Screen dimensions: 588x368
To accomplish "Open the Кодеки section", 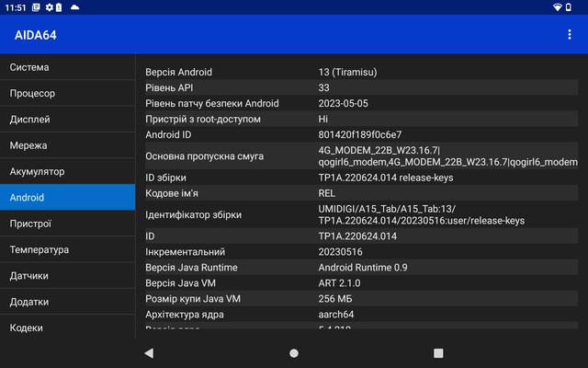I will pos(67,328).
